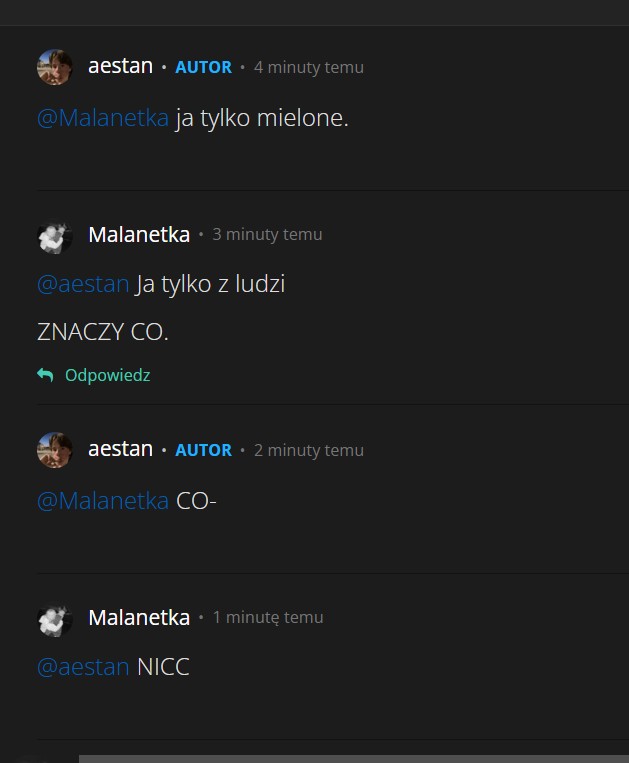Screen dimensions: 629x763
Task: Click the AUTOR badge on the 4-minutes-ago comment
Action: (x=203, y=68)
